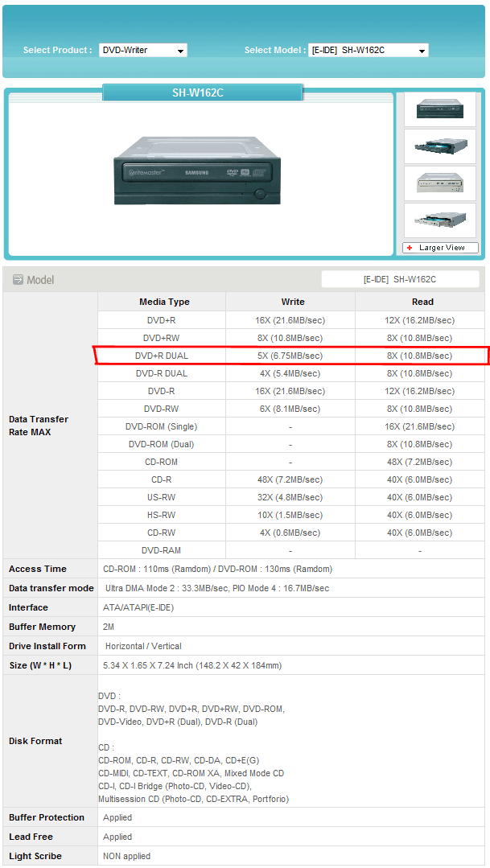Click the DVD-R DUAL media type cell
Image resolution: width=490 pixels, height=868 pixels.
(x=162, y=373)
